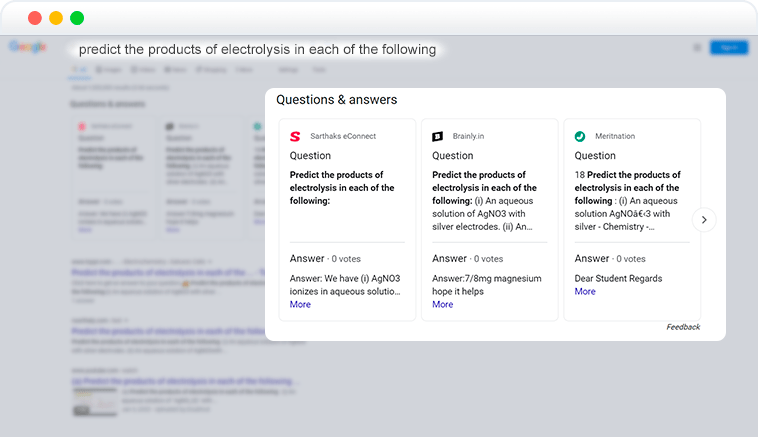Open More link in Brainly.in answer
The height and width of the screenshot is (437, 758).
[442, 304]
